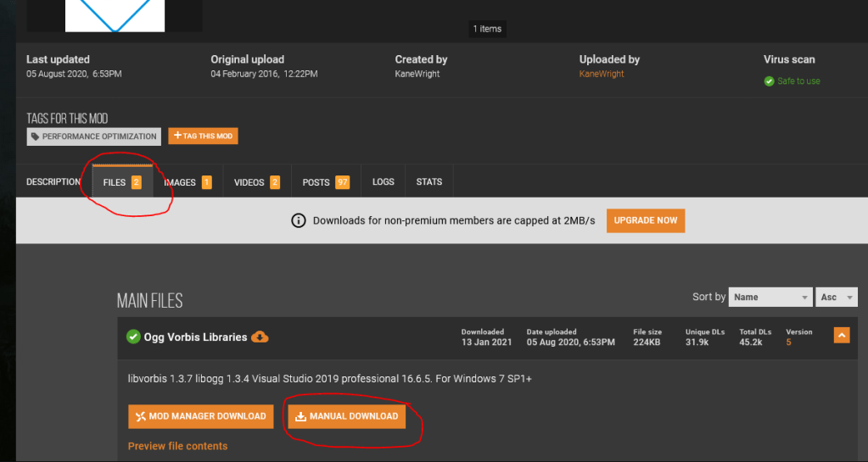The image size is (868, 462).
Task: Click the Manual Download button
Action: [x=346, y=416]
